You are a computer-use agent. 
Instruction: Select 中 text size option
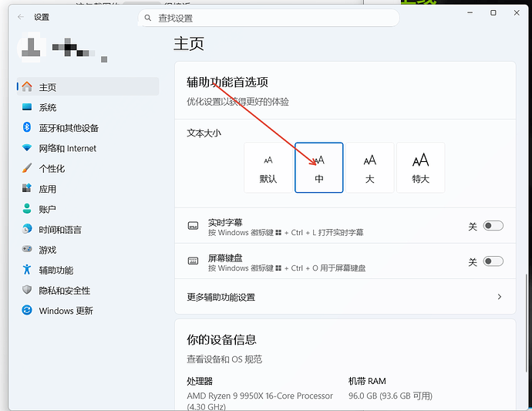tap(319, 167)
